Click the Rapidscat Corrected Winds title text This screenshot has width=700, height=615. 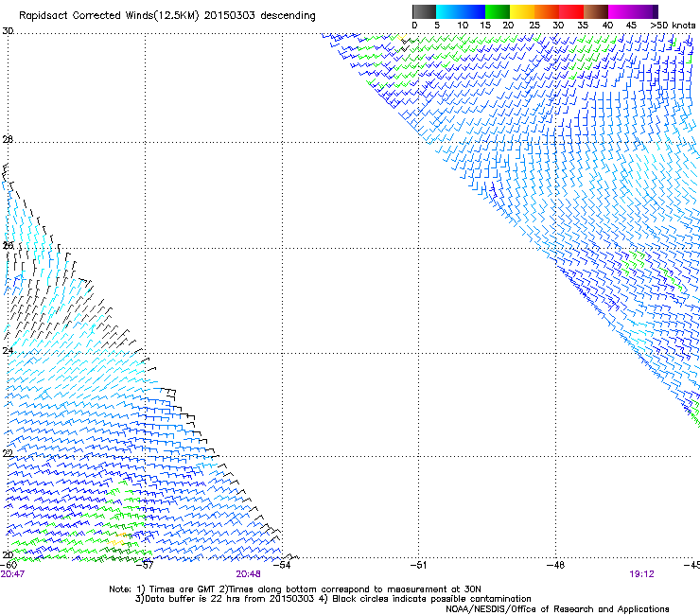167,16
